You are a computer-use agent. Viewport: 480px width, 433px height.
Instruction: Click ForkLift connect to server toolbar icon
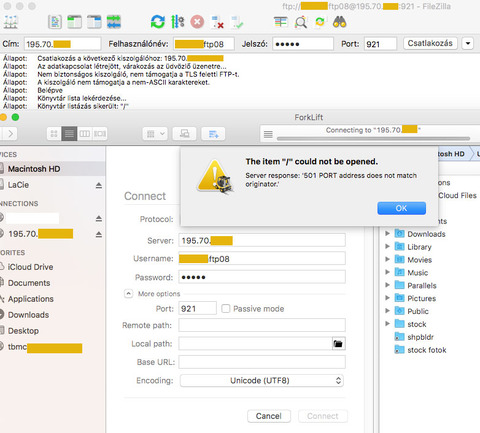tap(184, 134)
